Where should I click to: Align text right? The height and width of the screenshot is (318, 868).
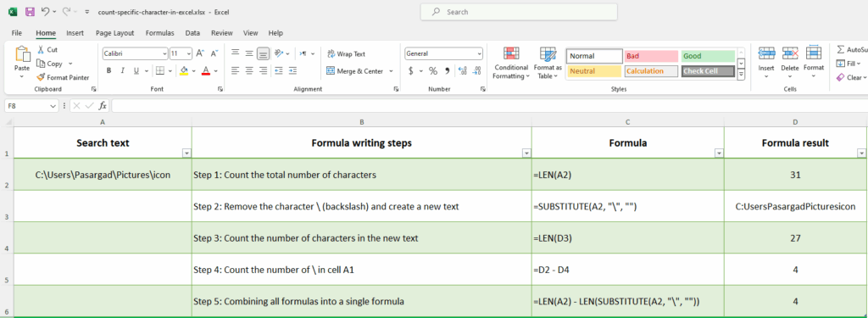tap(263, 70)
